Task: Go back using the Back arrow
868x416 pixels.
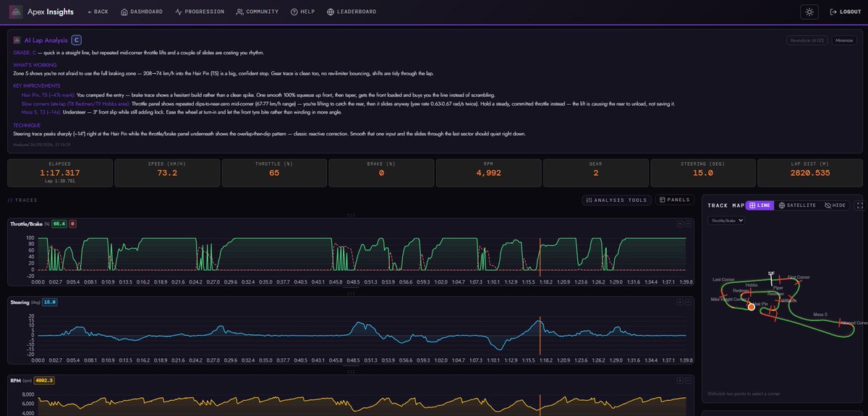Action: coord(98,12)
